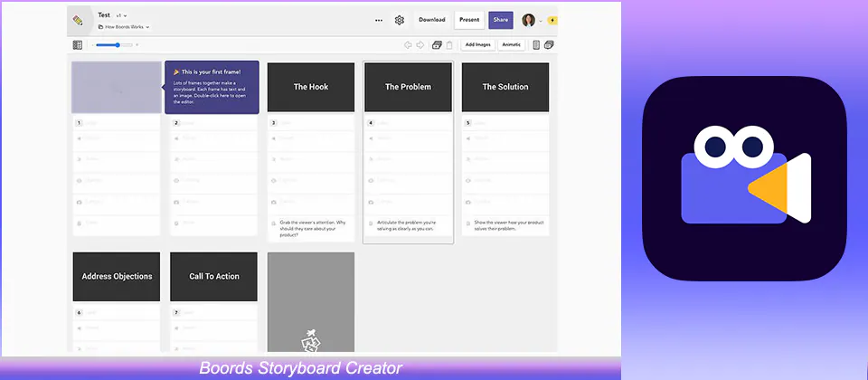This screenshot has width=868, height=380.
Task: Open the three-dots more options menu
Action: 379,20
